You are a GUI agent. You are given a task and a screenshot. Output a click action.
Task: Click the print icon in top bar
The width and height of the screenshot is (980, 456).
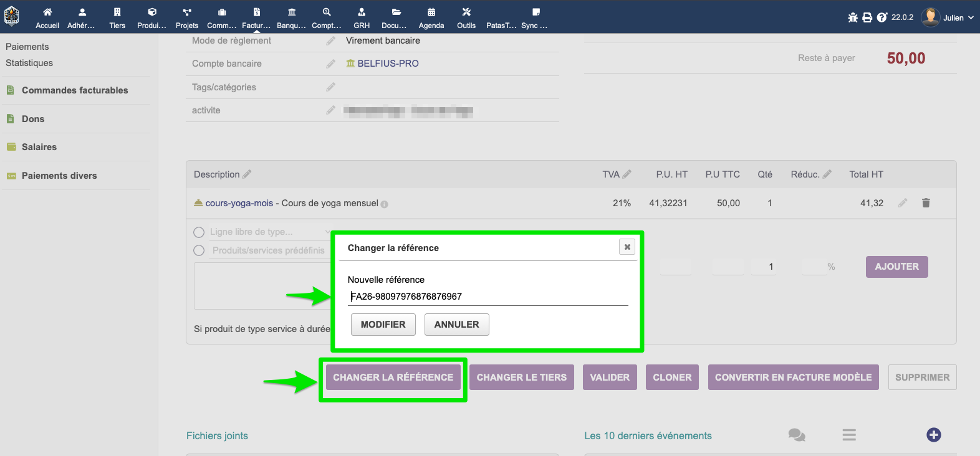point(867,17)
